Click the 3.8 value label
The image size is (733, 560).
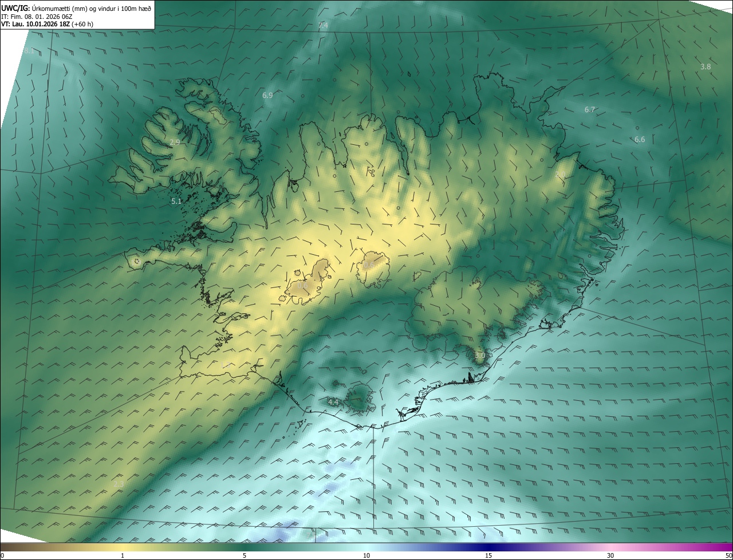click(x=706, y=67)
